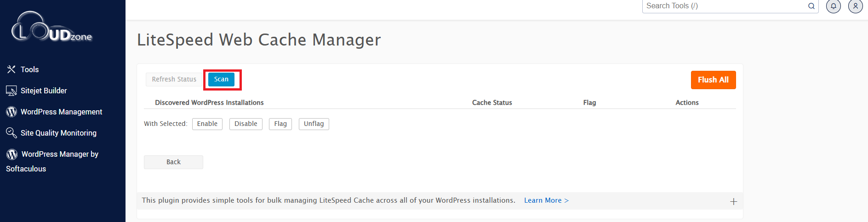Start a Scan for WordPress installations
Viewport: 868px width, 222px height.
point(221,80)
